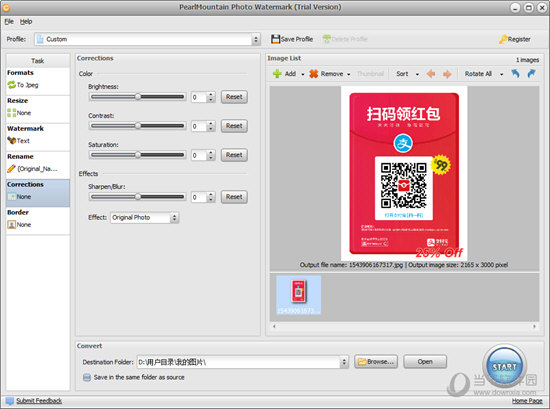Reset the Sharpen/Blur value
550x409 pixels.
coord(234,197)
